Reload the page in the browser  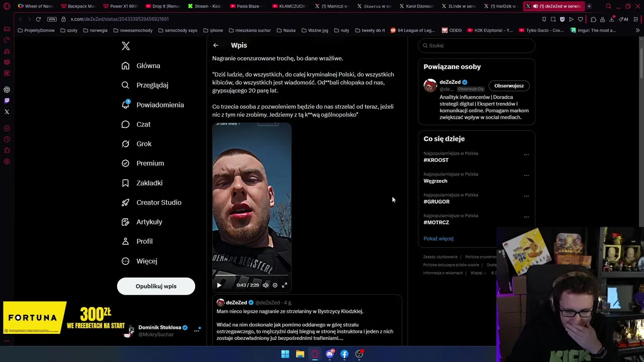click(38, 19)
